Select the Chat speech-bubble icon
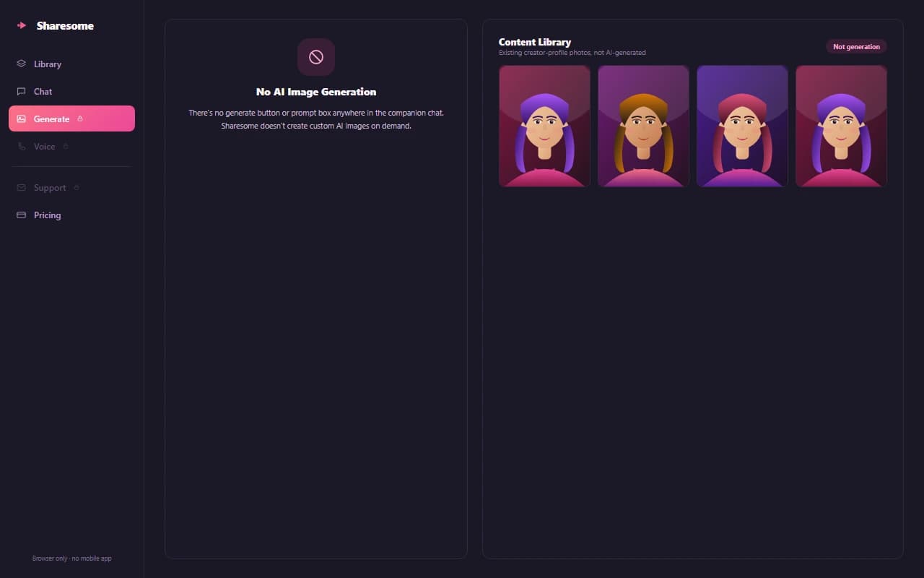924x578 pixels. [22, 91]
